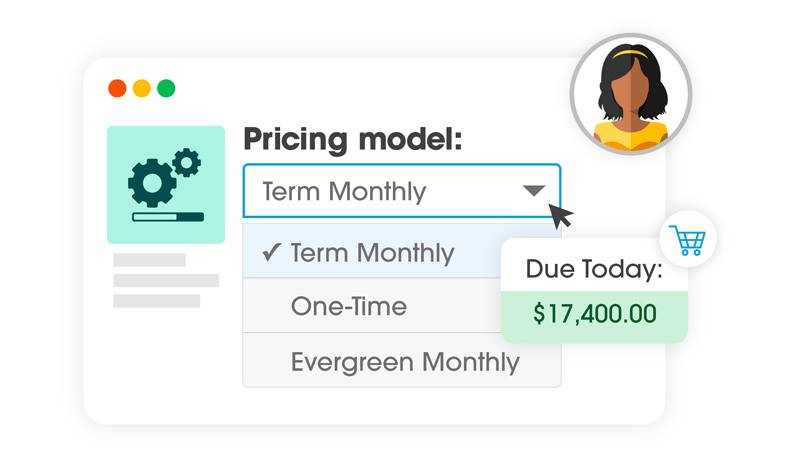Click the top gray placeholder text line
The image size is (800, 457).
point(149,260)
